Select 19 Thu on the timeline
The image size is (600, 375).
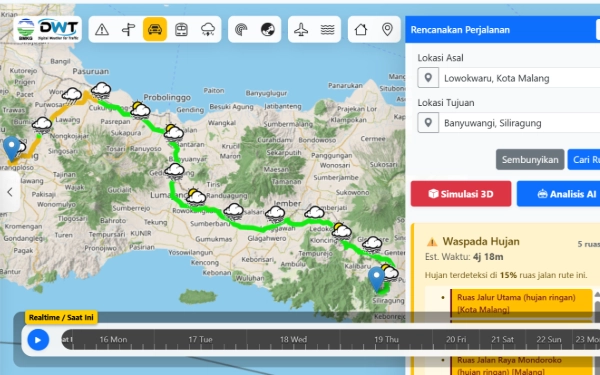pos(386,339)
